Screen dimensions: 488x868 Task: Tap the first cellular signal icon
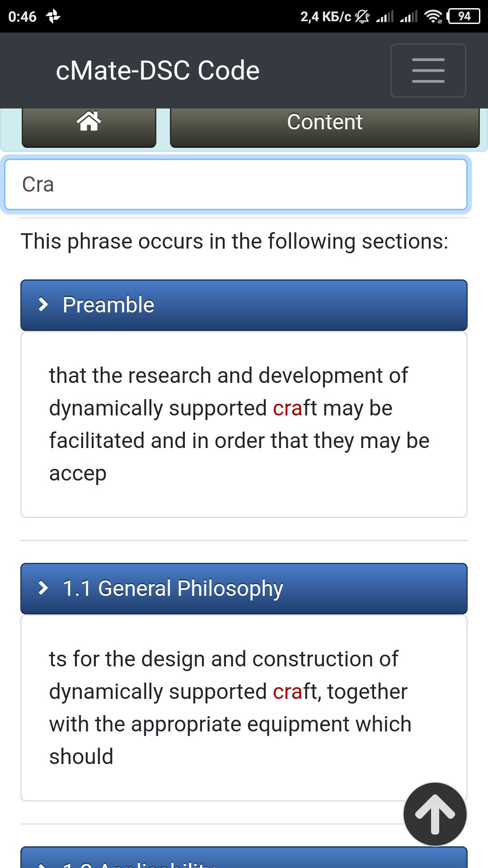[x=385, y=17]
